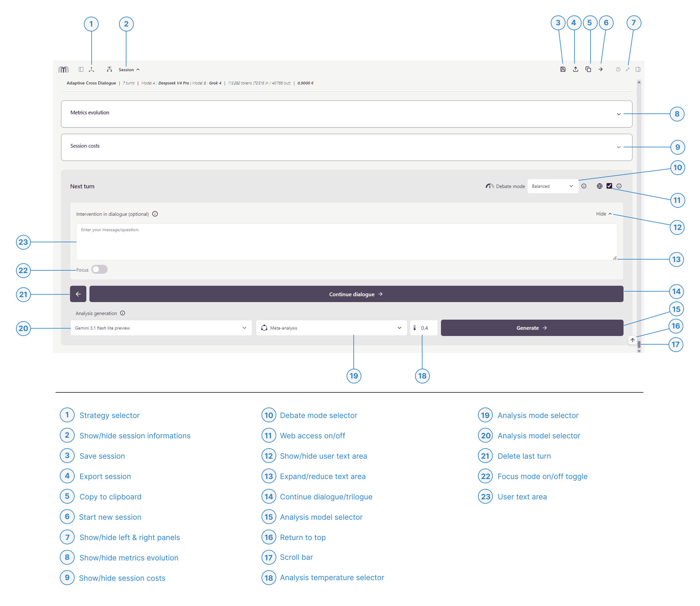The width and height of the screenshot is (700, 606).
Task: Open the Debate mode Balanced dropdown
Action: click(553, 186)
